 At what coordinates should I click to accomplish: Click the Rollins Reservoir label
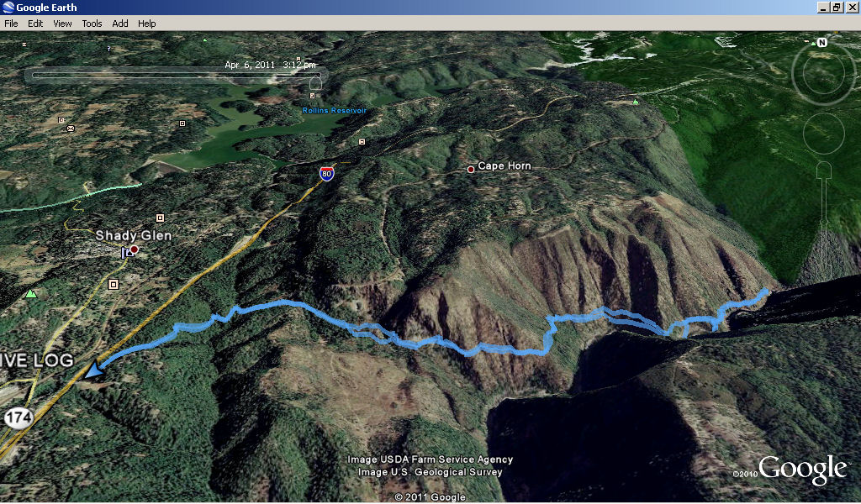coord(335,111)
